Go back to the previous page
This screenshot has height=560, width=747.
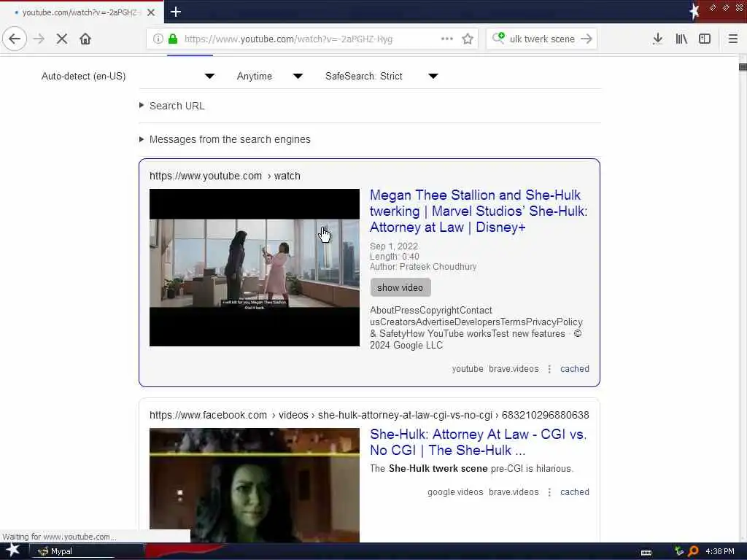15,39
